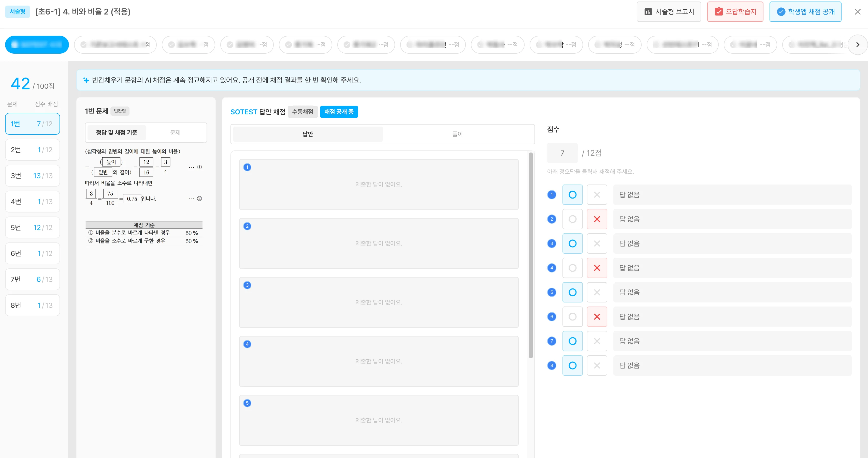Mark grading item 2 correct with O
Viewport: 868px width, 458px height.
(x=572, y=219)
